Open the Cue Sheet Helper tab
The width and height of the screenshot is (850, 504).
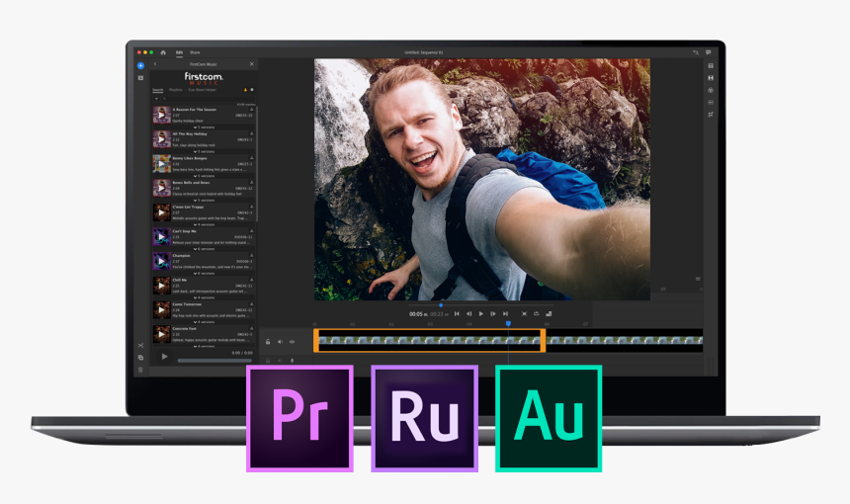click(x=203, y=90)
